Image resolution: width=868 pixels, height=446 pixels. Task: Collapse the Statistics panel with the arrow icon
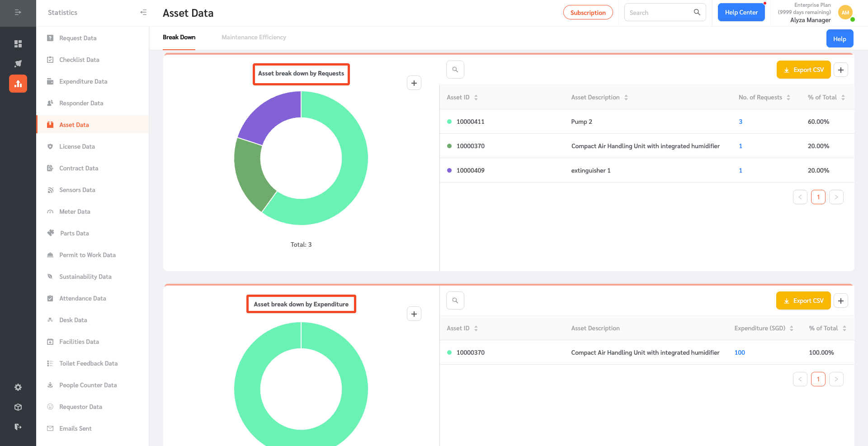point(143,13)
